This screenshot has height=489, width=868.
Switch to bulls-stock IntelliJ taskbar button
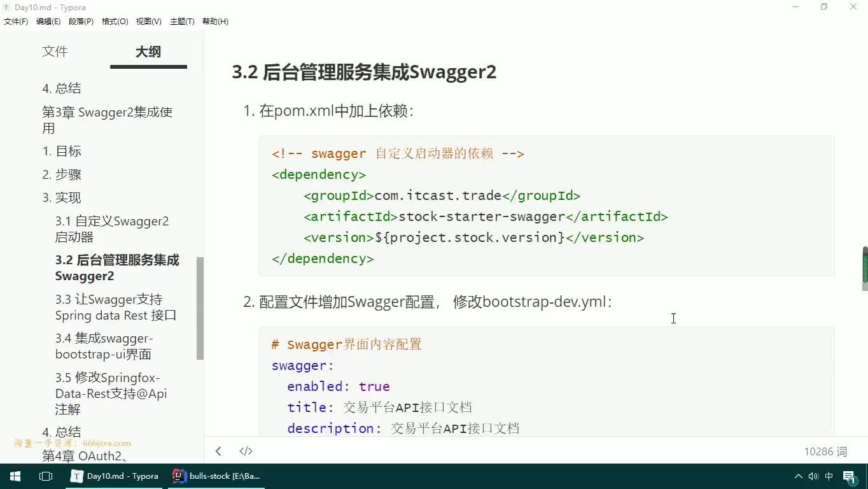click(x=216, y=476)
